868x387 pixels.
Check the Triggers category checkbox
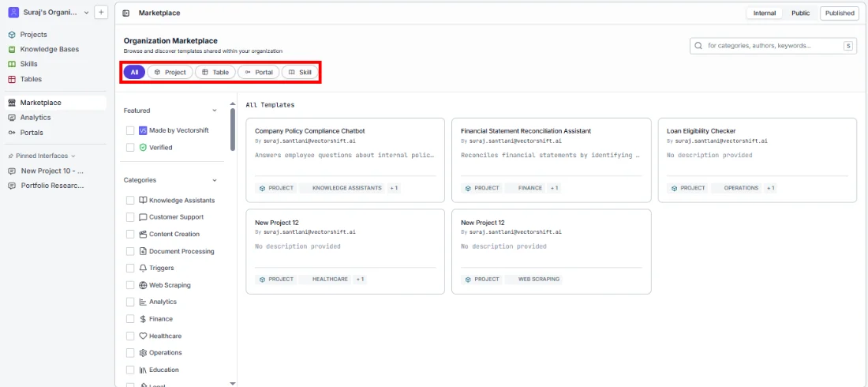tap(130, 268)
